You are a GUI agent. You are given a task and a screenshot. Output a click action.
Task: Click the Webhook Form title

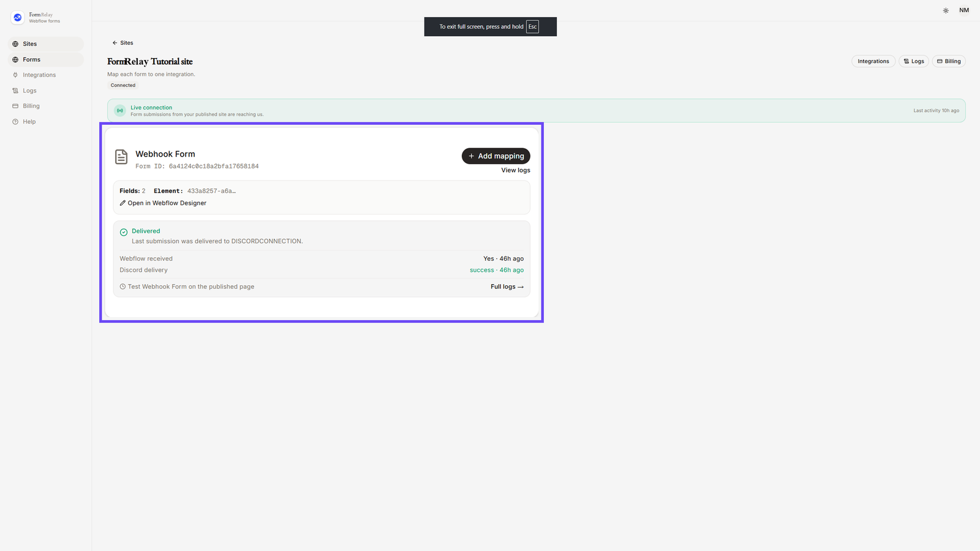[165, 154]
